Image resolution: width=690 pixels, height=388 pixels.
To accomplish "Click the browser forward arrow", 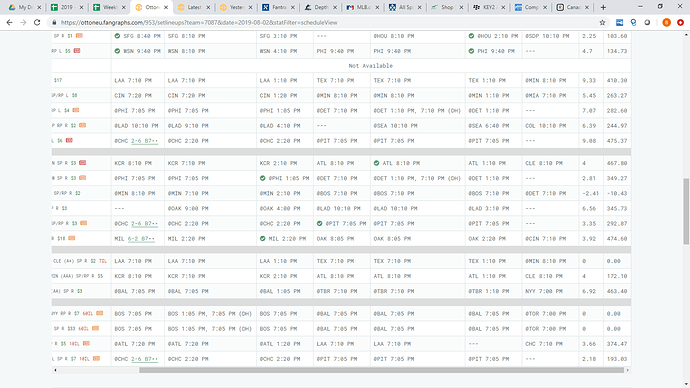I will pyautogui.click(x=23, y=22).
